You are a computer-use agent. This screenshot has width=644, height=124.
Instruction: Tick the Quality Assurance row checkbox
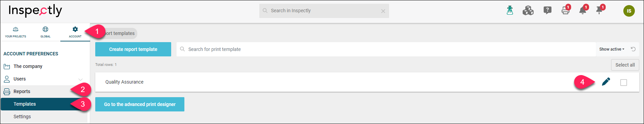click(x=624, y=83)
